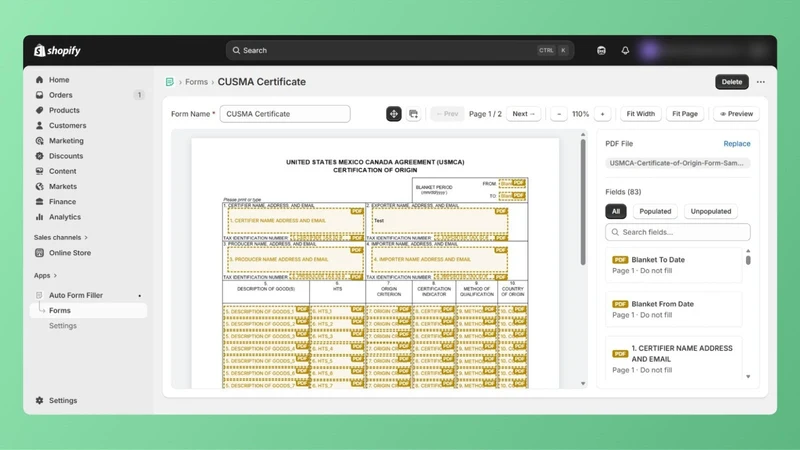The width and height of the screenshot is (800, 450).
Task: Click the Content icon in sidebar
Action: tap(39, 171)
